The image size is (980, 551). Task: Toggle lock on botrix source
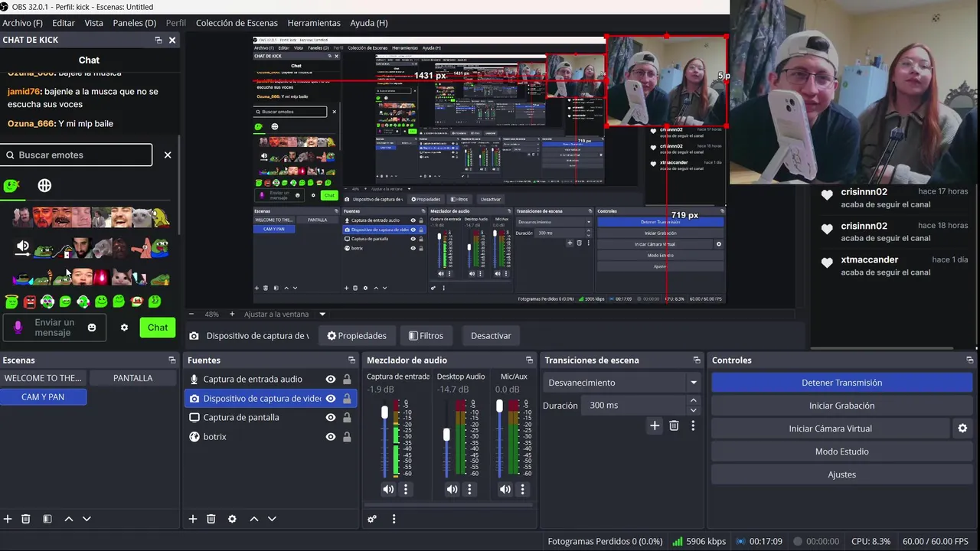pyautogui.click(x=347, y=437)
